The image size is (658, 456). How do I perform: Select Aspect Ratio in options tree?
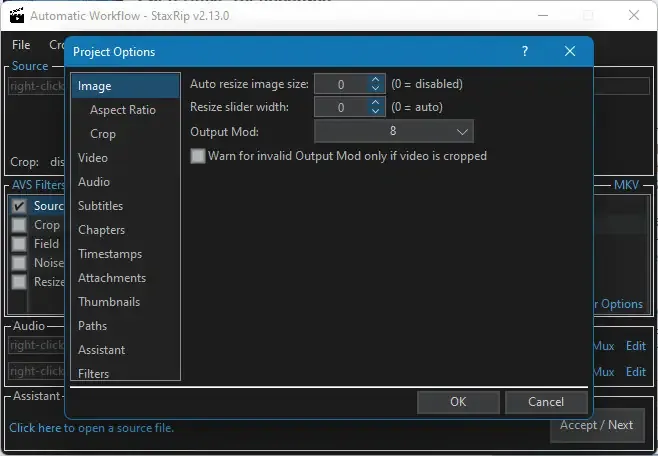click(122, 110)
